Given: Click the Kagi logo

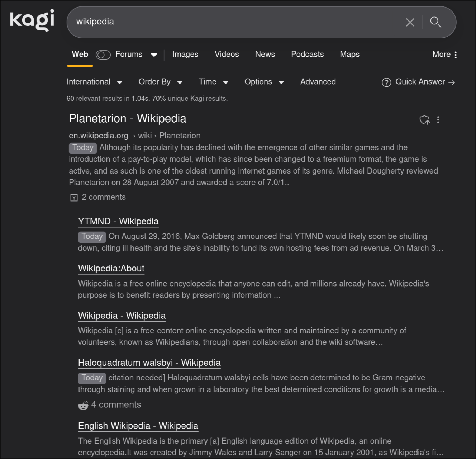Looking at the screenshot, I should 32,20.
